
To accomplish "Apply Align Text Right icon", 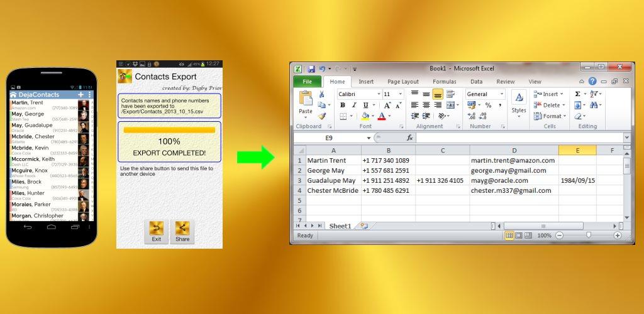I will (x=438, y=106).
